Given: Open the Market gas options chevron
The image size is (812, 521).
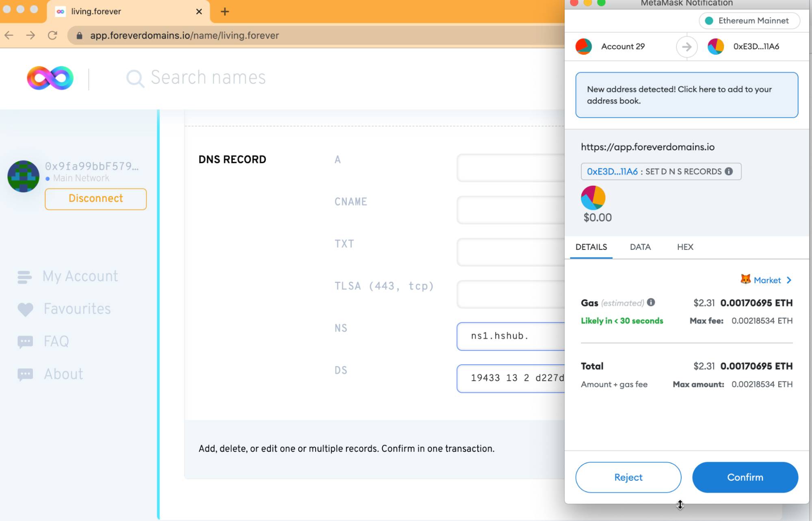Looking at the screenshot, I should tap(788, 280).
